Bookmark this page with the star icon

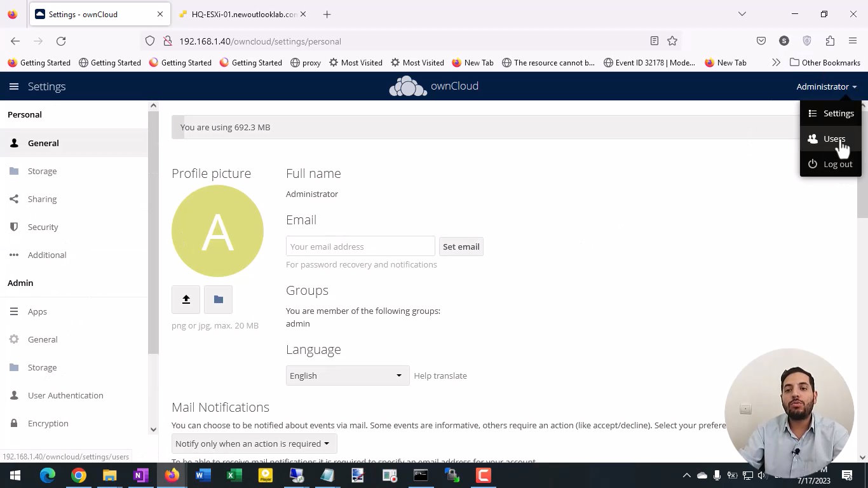tap(672, 41)
